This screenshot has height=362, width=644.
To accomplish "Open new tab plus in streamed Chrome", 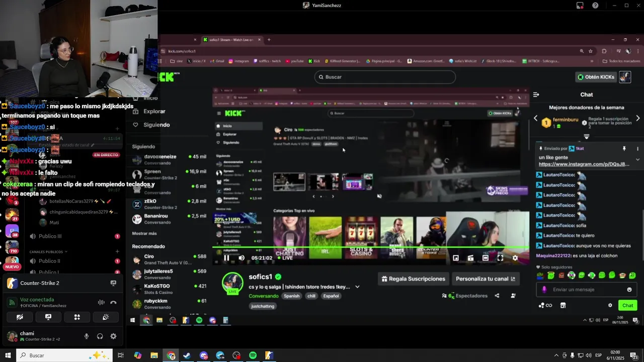I will (x=269, y=40).
